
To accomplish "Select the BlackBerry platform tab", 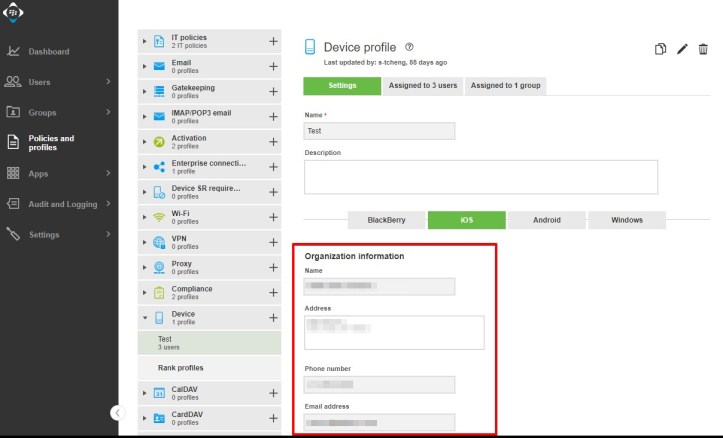I will click(386, 220).
